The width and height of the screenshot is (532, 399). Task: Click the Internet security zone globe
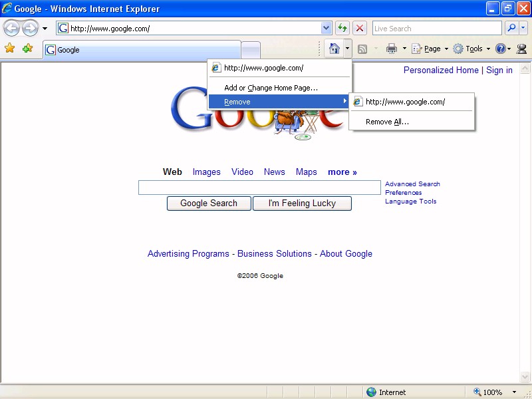coord(372,392)
